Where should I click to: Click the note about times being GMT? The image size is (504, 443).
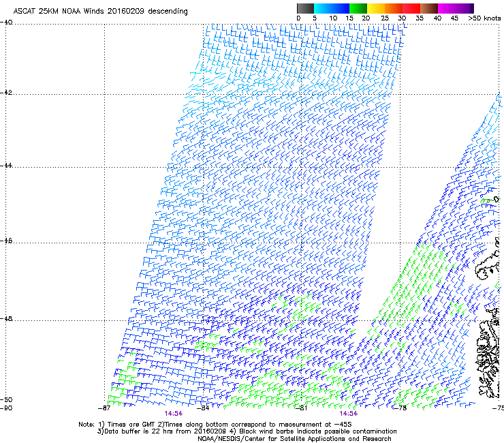pos(215,425)
